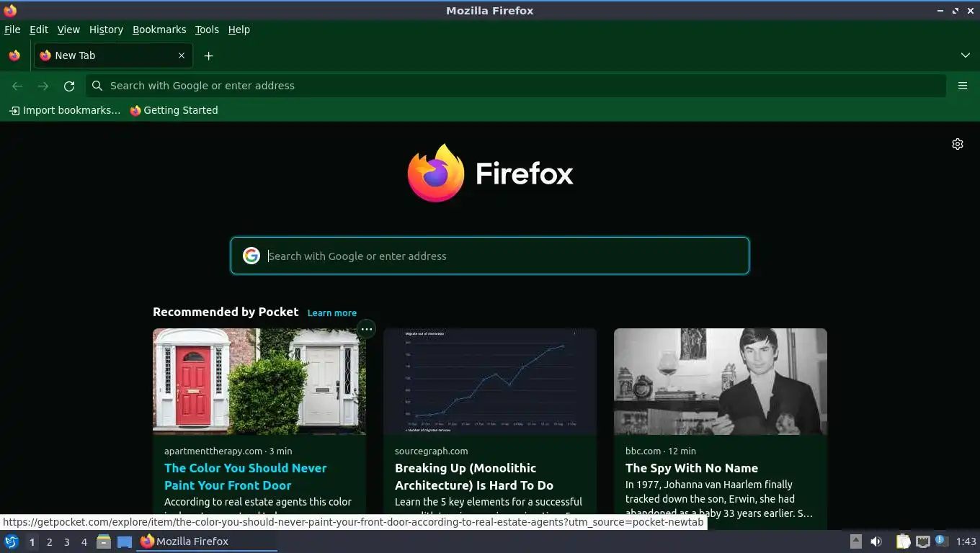Image resolution: width=980 pixels, height=553 pixels.
Task: Focus the central Search with Google field
Action: pos(490,256)
